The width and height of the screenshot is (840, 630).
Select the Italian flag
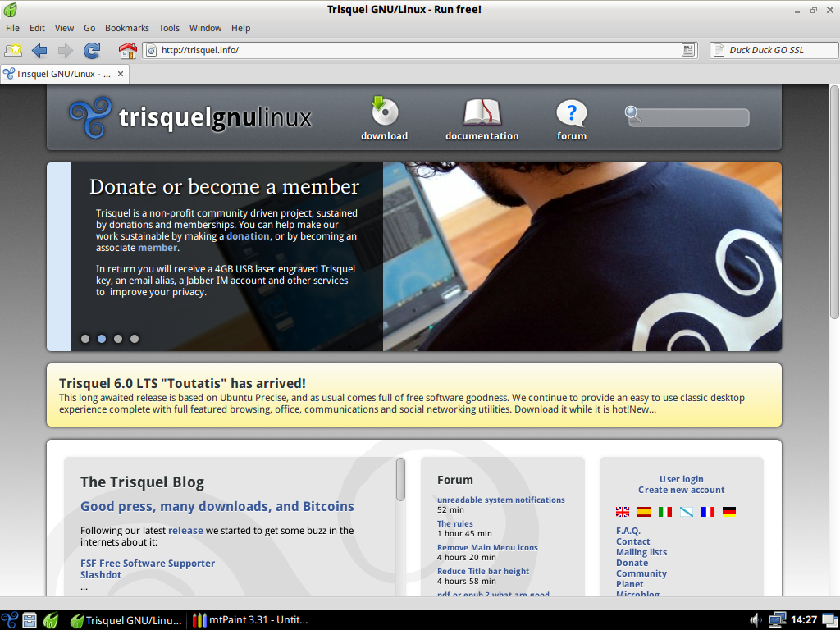point(664,512)
